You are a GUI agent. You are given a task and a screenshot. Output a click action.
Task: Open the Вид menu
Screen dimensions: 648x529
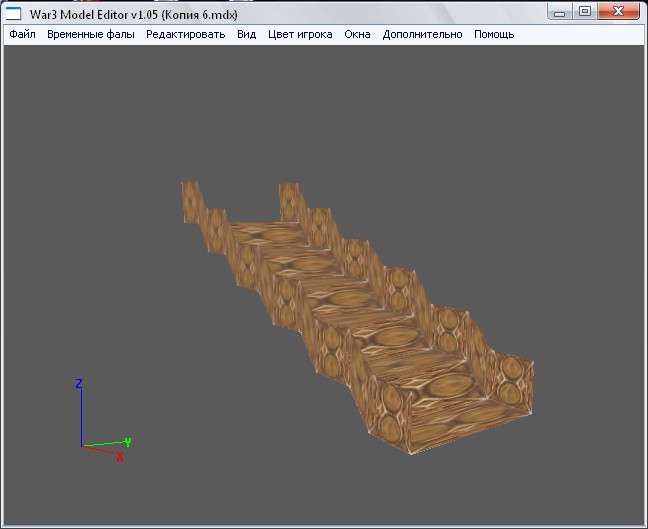click(x=246, y=34)
